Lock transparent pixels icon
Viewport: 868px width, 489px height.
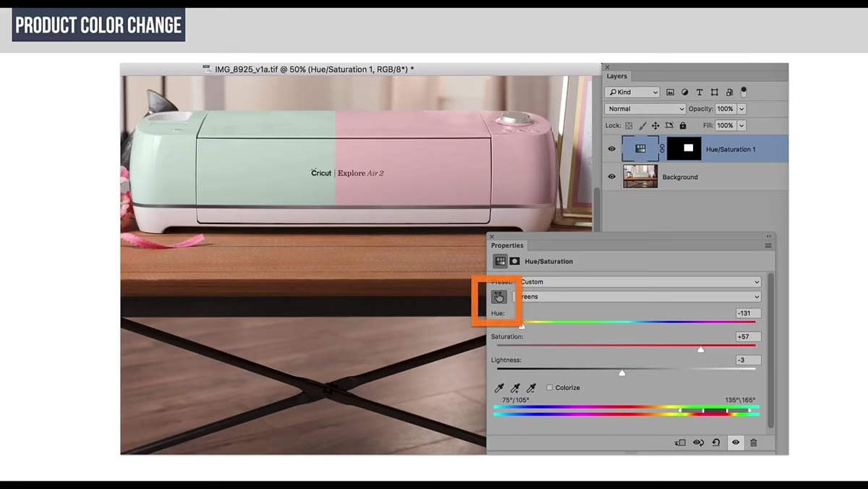coord(629,126)
